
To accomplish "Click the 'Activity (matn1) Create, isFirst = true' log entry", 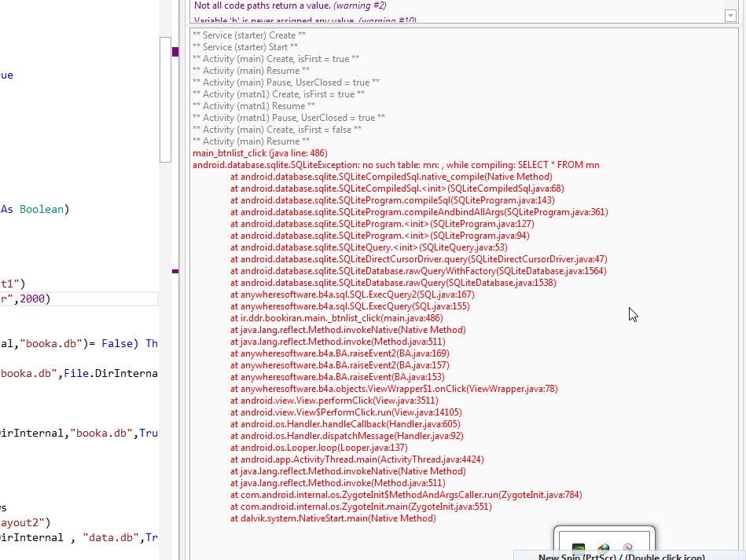I will pyautogui.click(x=278, y=94).
